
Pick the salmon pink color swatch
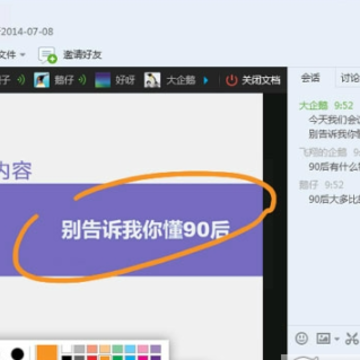click(x=92, y=349)
